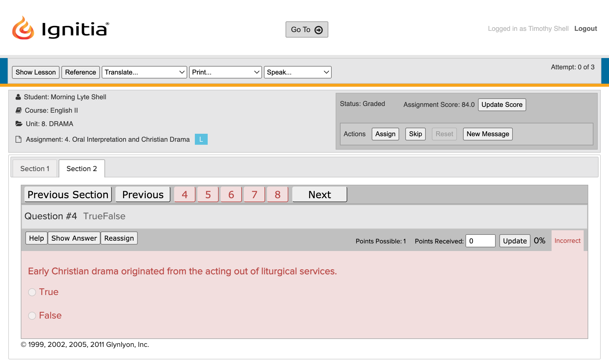Click the Go To button
Viewport: 609px width, 364px height.
click(307, 30)
